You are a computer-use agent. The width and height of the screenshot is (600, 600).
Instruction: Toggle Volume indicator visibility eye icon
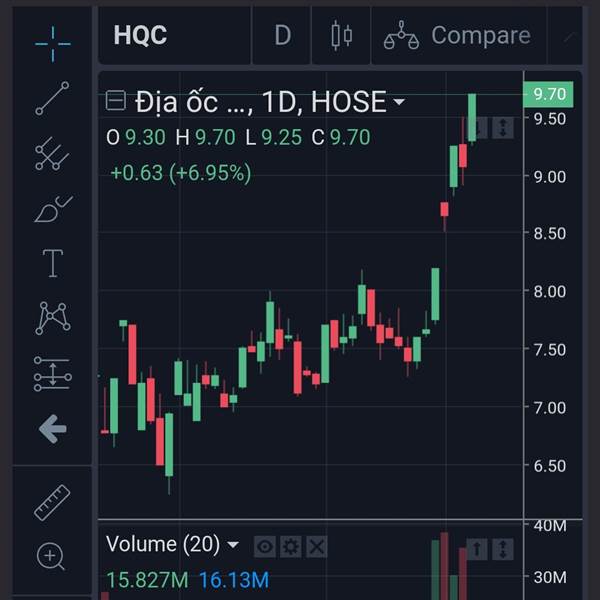click(264, 546)
